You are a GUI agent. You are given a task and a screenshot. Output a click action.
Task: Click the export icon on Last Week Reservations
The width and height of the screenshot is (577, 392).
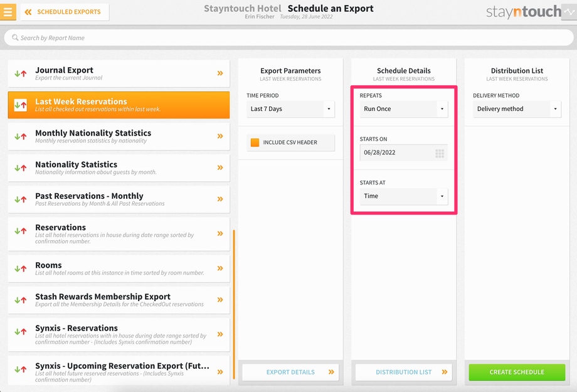[x=21, y=105]
